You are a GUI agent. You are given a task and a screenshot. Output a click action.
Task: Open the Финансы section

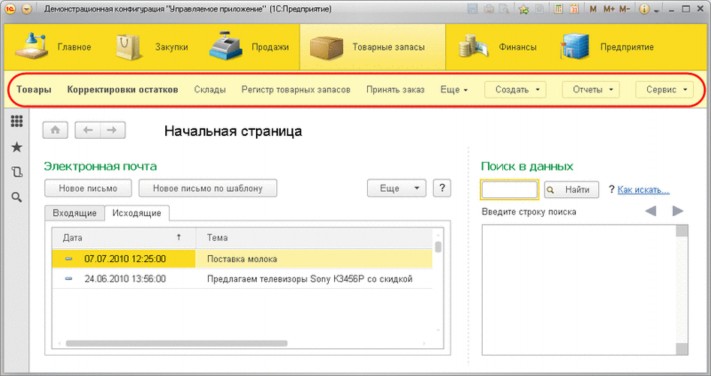point(497,47)
